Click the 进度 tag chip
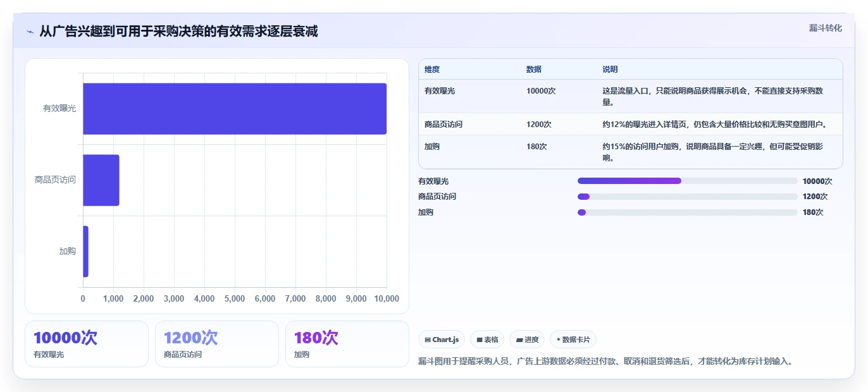The image size is (868, 392). pyautogui.click(x=527, y=340)
